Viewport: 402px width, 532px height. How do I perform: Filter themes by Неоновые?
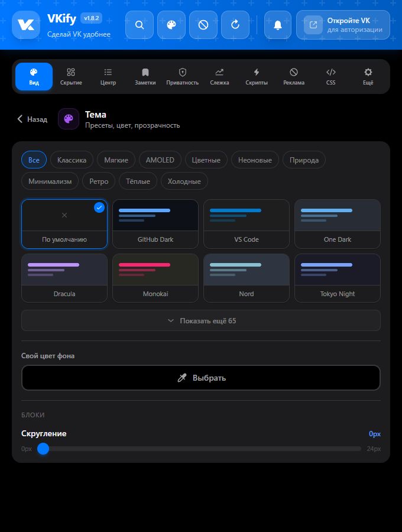255,160
